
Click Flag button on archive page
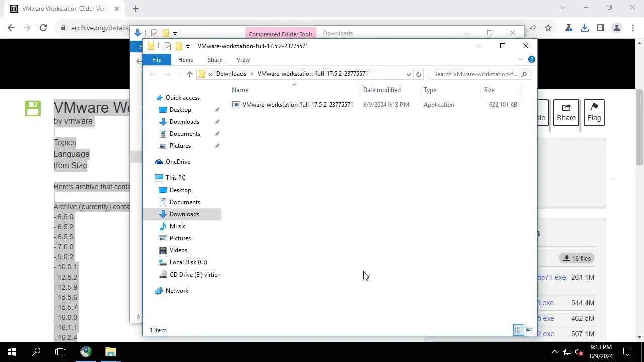pos(594,113)
